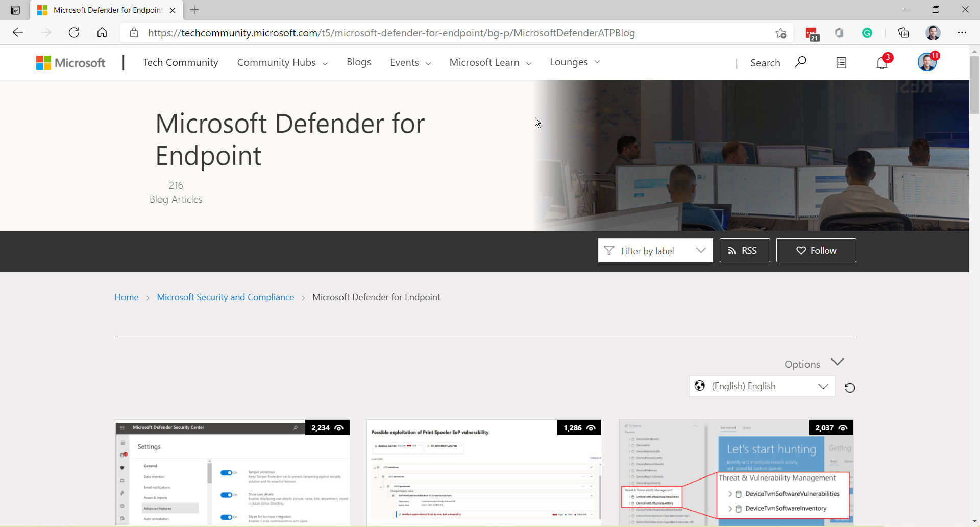Click eye icon on 1,286 views badge
The height and width of the screenshot is (527, 980).
tap(591, 428)
